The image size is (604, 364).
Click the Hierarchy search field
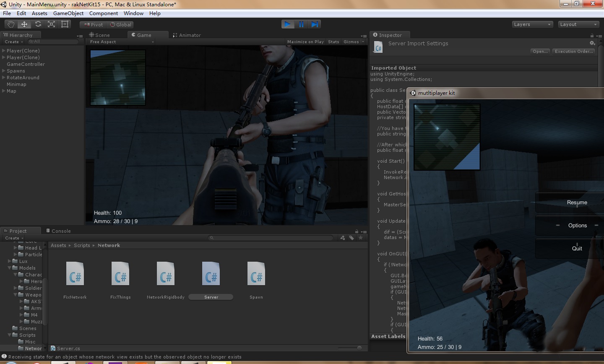pyautogui.click(x=53, y=42)
